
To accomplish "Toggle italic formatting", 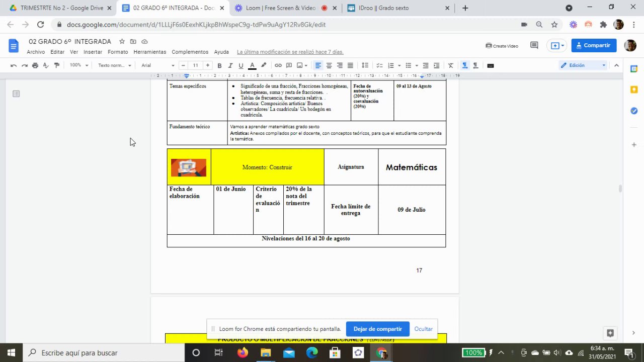I will (x=230, y=65).
